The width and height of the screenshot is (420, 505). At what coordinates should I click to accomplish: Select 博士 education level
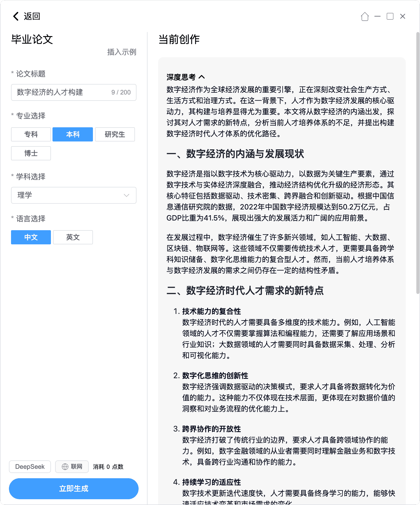(x=31, y=153)
